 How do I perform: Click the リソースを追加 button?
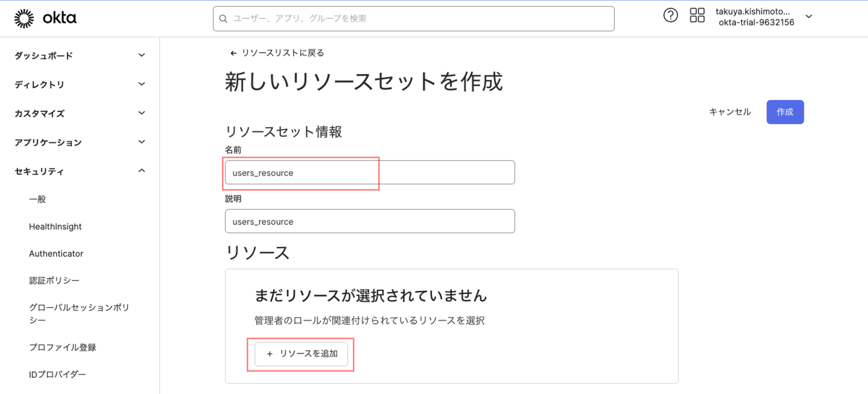click(300, 354)
